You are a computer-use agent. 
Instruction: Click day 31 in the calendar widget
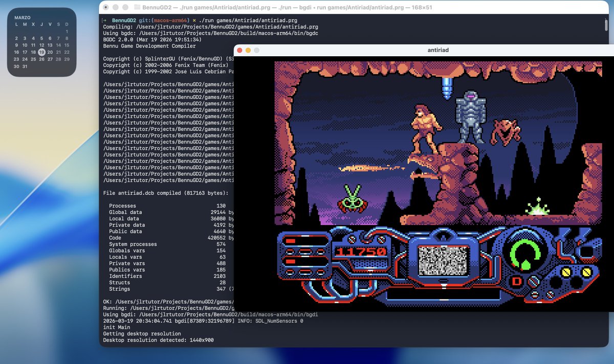click(x=25, y=66)
